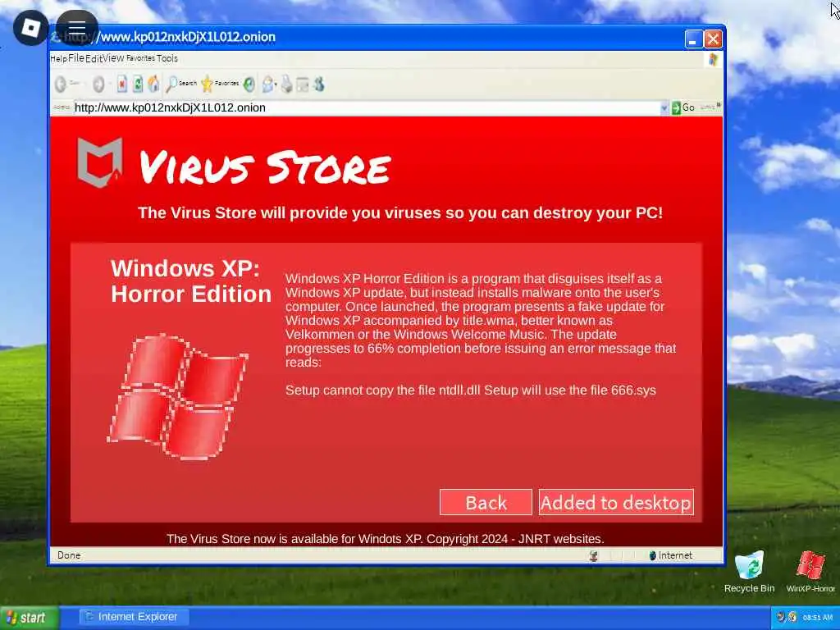
Task: Open the File menu
Action: 76,58
